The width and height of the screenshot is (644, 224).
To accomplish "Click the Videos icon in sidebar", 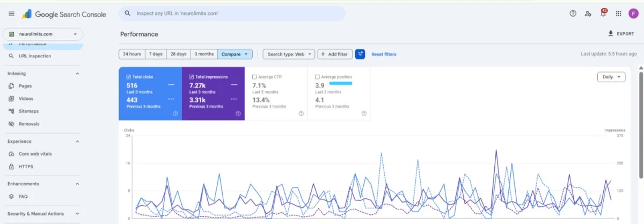I will tap(12, 98).
